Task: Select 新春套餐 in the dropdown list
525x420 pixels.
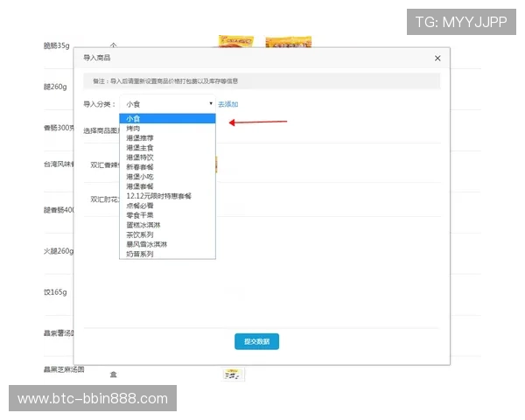Action: 167,167
